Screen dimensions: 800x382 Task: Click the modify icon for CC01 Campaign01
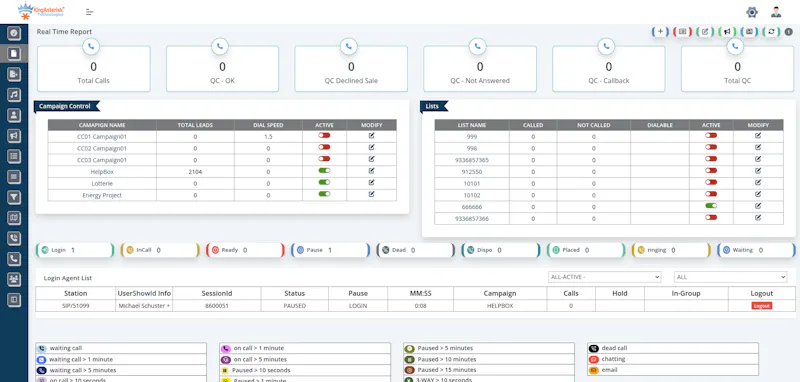coord(371,136)
